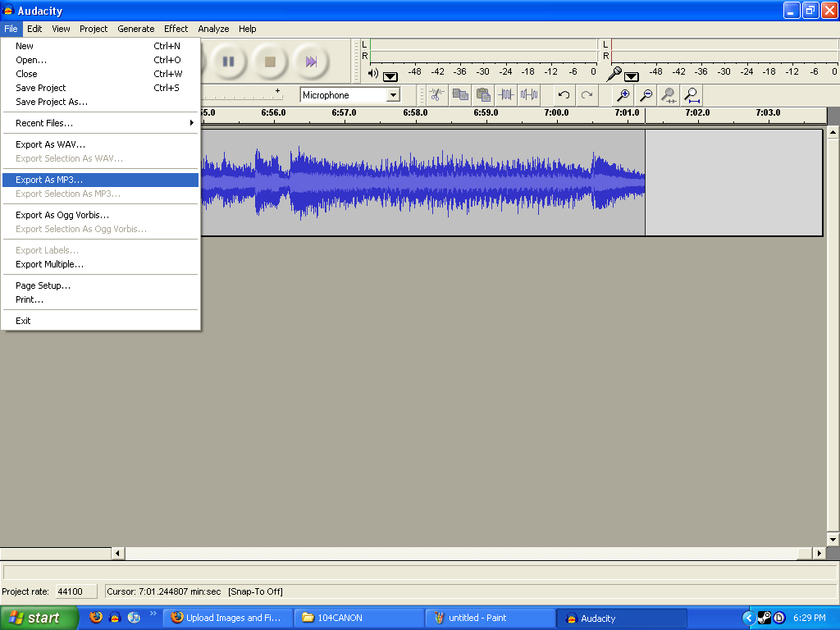Click Firefox quick launch icon

[x=96, y=617]
